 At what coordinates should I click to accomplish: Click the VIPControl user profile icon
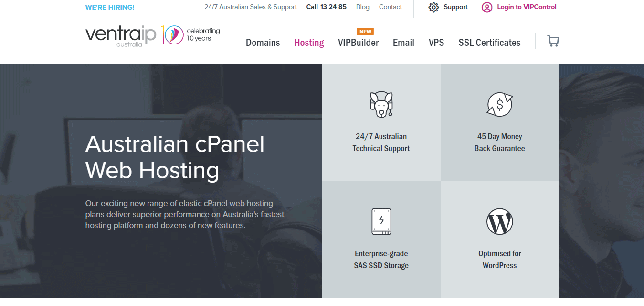[487, 7]
